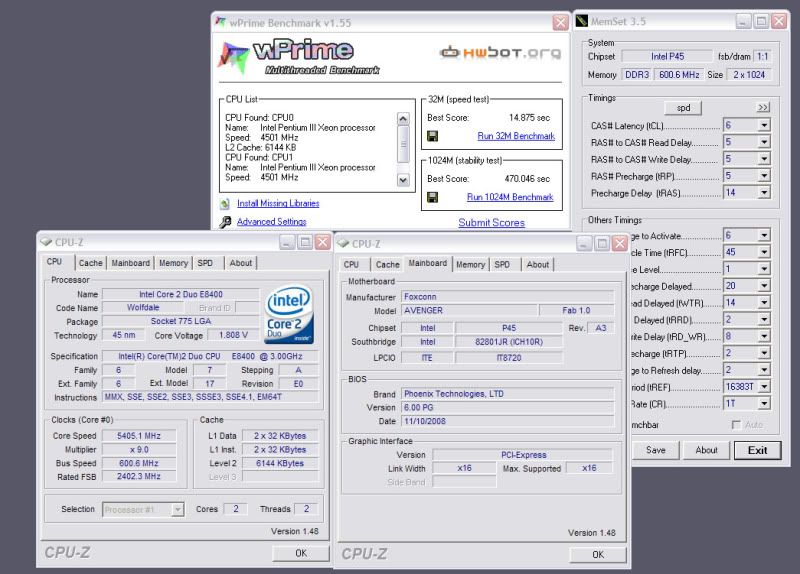800x574 pixels.
Task: Click the wPrime title bar icon
Action: pos(220,22)
